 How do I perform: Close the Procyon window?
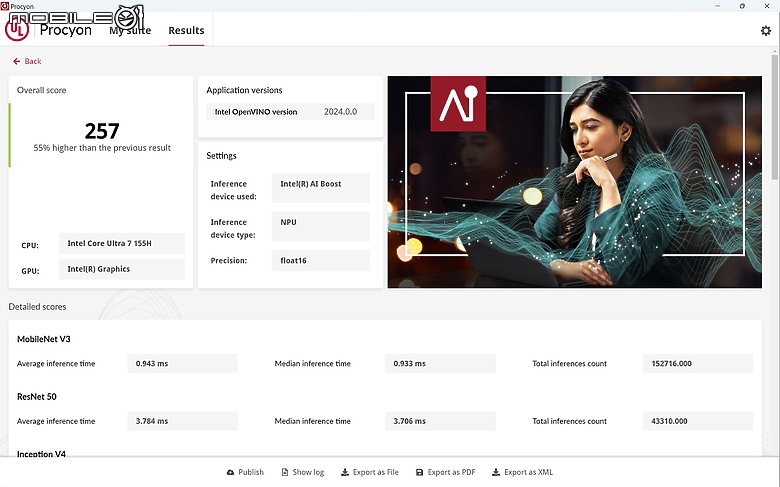pyautogui.click(x=767, y=6)
